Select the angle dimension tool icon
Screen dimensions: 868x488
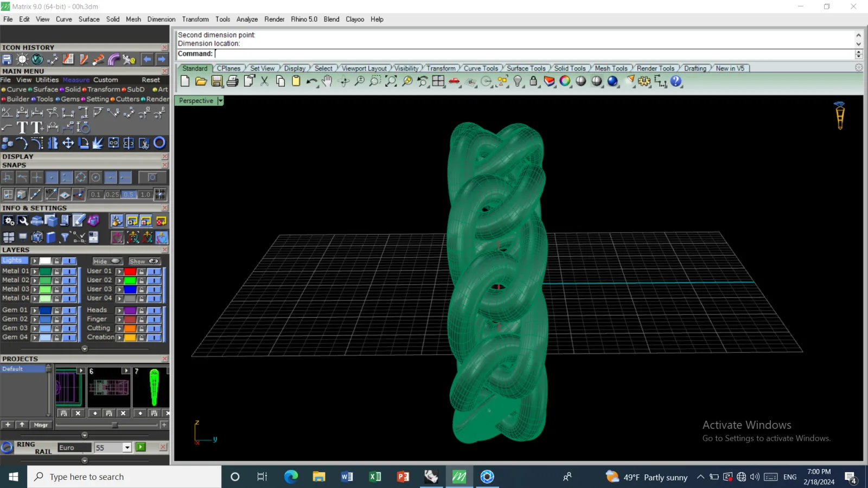pyautogui.click(x=7, y=112)
